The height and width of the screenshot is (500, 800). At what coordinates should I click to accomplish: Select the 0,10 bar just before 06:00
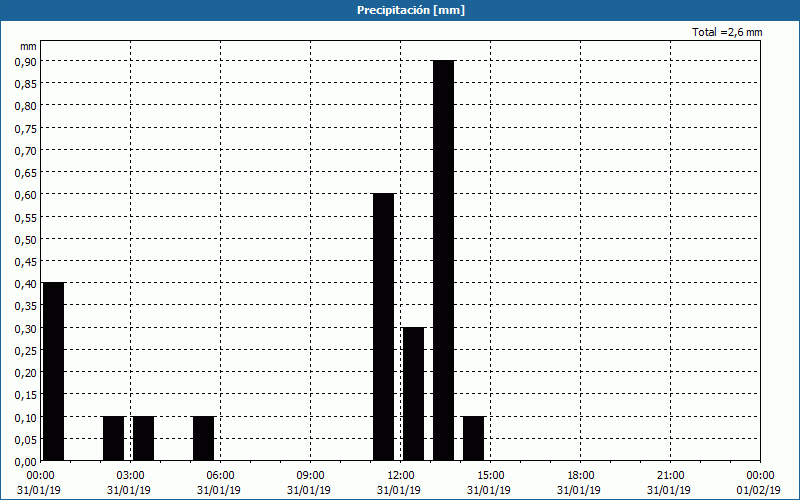point(204,438)
